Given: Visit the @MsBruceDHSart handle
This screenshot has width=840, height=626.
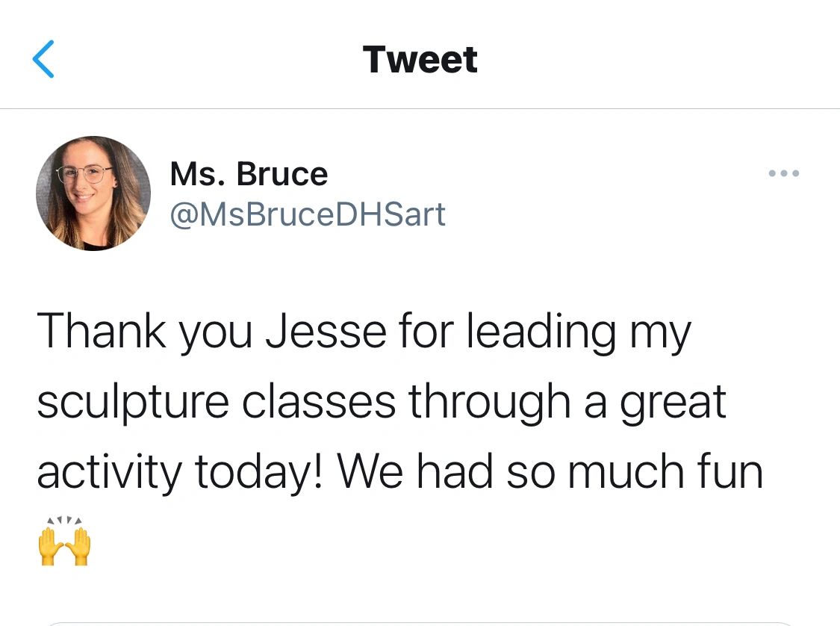Looking at the screenshot, I should coord(308,214).
